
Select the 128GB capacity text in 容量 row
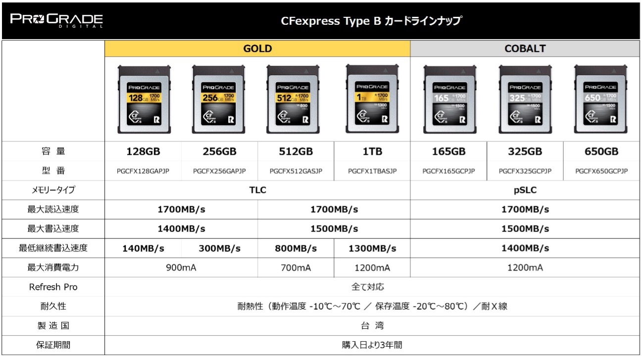(x=143, y=152)
